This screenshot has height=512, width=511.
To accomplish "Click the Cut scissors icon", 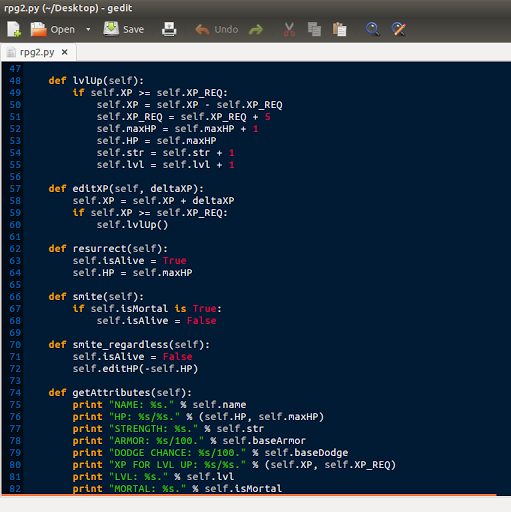I will coord(289,29).
